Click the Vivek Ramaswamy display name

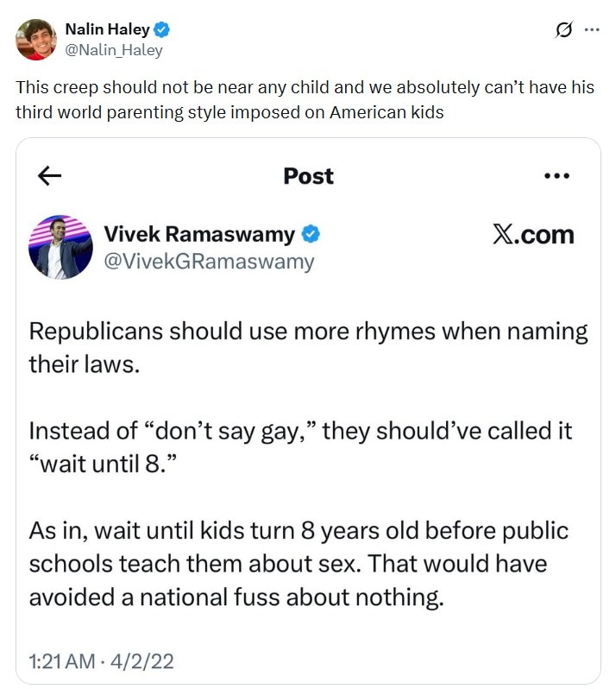point(199,234)
